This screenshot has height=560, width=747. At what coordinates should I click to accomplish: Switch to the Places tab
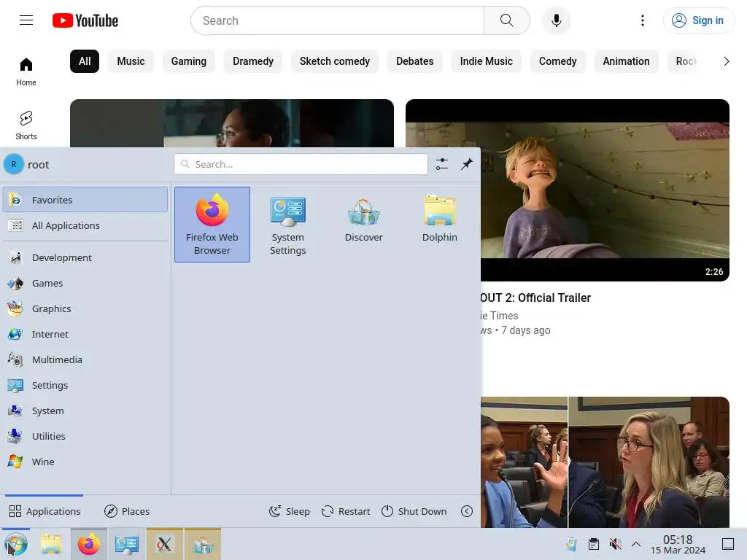click(x=127, y=511)
